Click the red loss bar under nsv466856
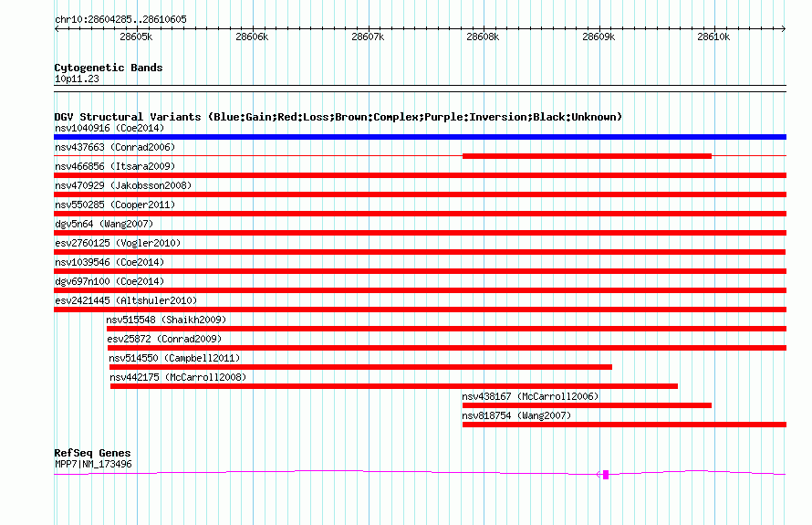Screen dimensions: 812x525 pyautogui.click(x=420, y=175)
